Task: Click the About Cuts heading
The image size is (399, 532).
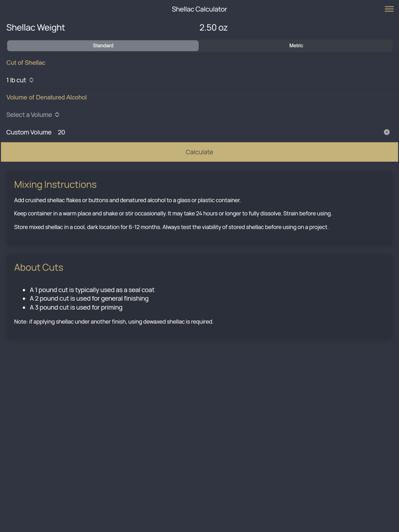Action: (x=38, y=267)
